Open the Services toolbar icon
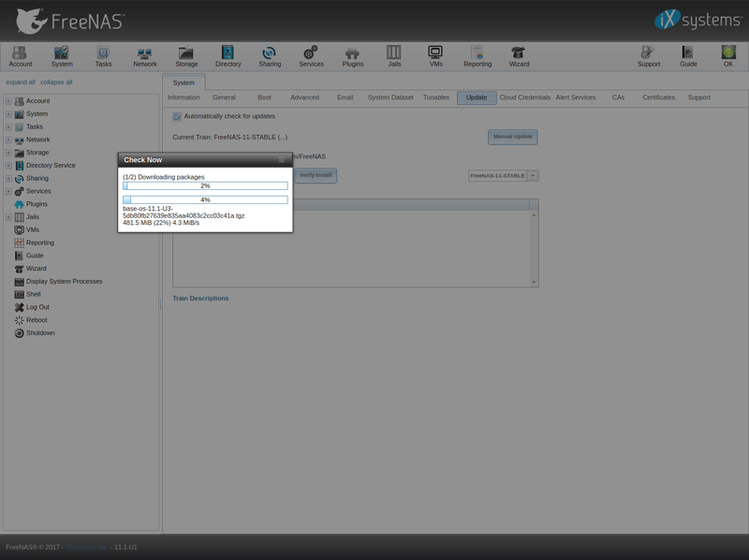This screenshot has height=560, width=749. [311, 56]
